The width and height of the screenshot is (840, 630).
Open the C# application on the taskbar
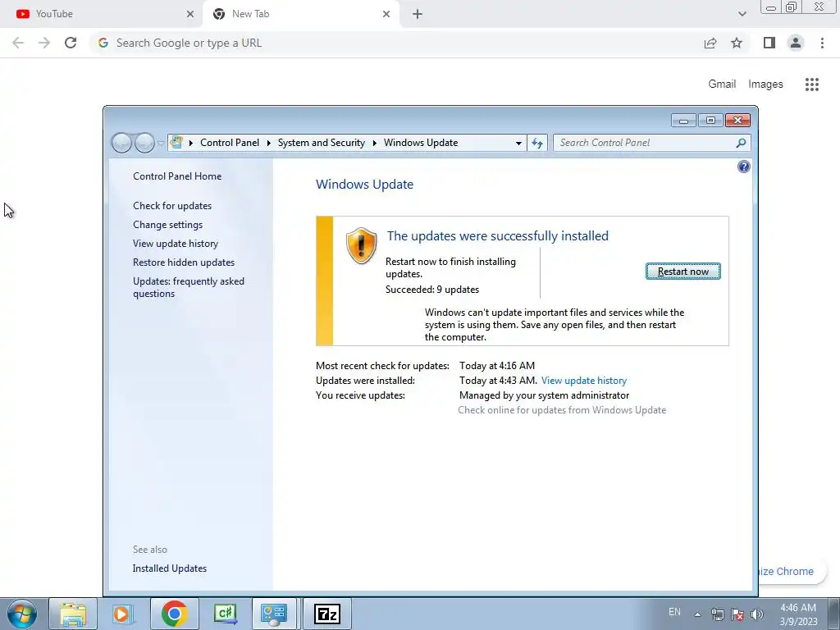click(x=225, y=614)
